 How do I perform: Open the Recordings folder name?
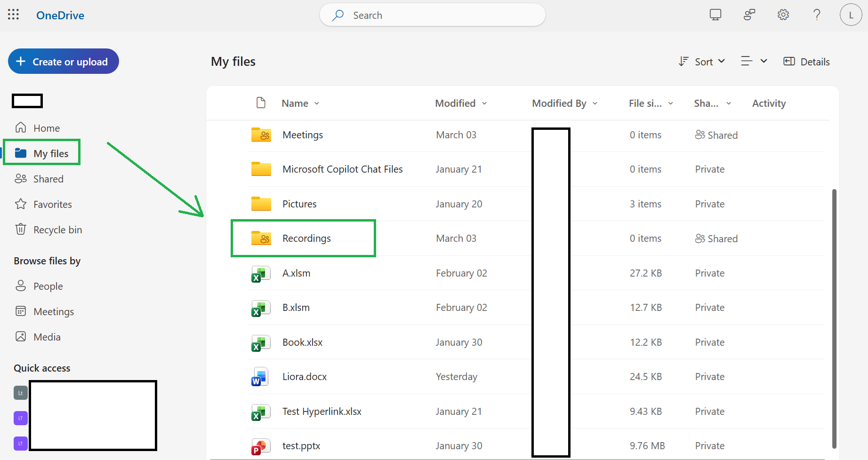click(306, 238)
